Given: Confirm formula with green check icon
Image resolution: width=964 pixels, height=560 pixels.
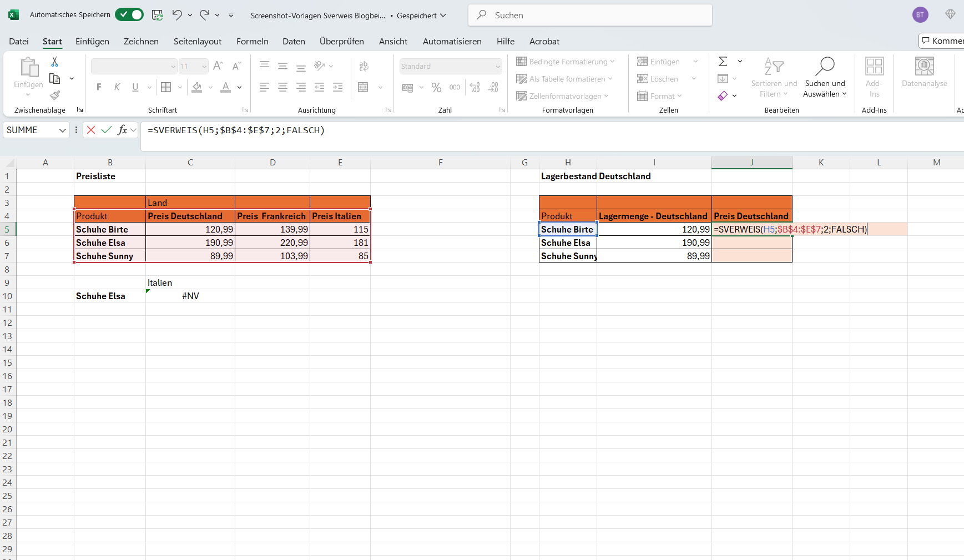Looking at the screenshot, I should click(107, 130).
